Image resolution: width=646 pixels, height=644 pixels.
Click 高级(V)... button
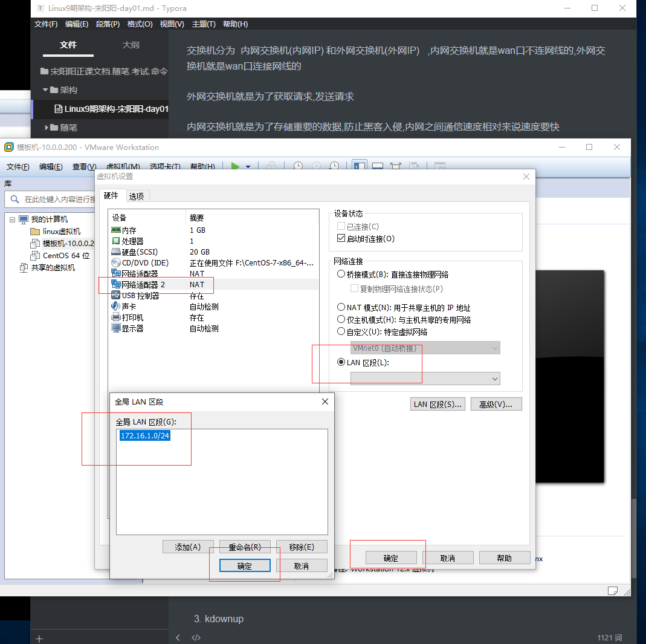(496, 404)
